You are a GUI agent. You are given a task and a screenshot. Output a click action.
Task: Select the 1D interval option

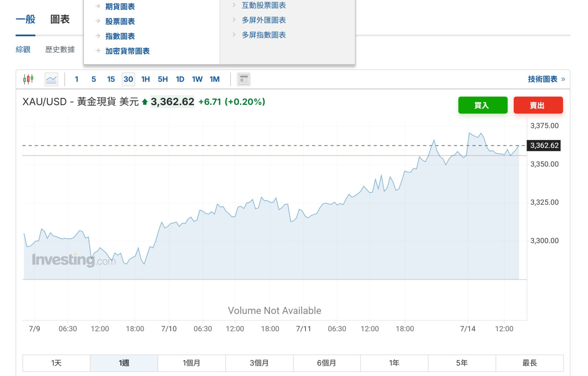180,79
